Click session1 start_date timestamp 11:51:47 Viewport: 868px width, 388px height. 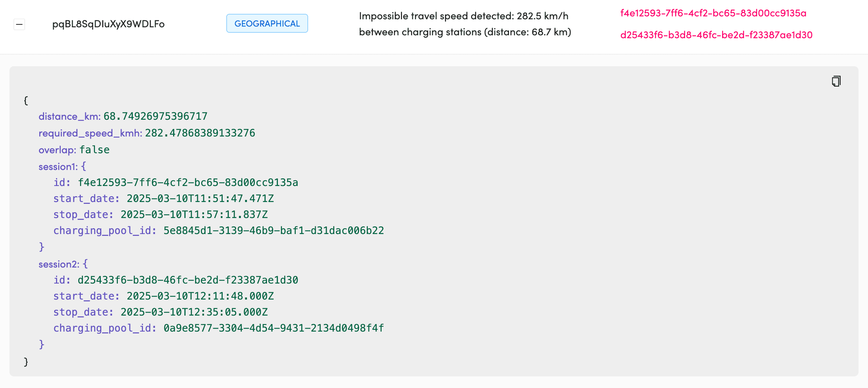coord(200,199)
